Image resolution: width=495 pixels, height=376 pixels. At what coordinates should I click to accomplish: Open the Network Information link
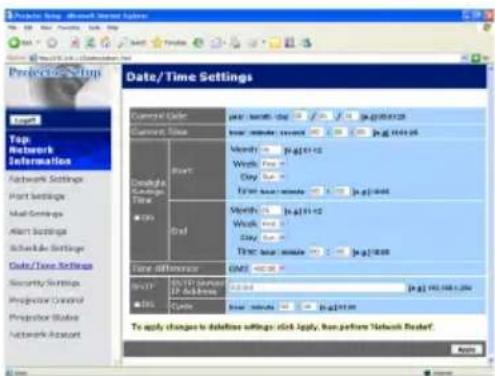tap(40, 156)
